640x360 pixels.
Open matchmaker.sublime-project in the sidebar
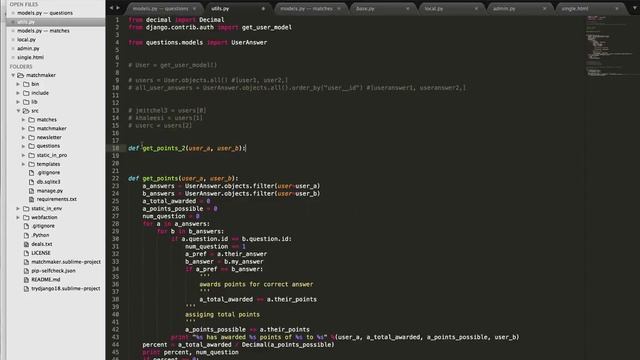click(x=66, y=262)
